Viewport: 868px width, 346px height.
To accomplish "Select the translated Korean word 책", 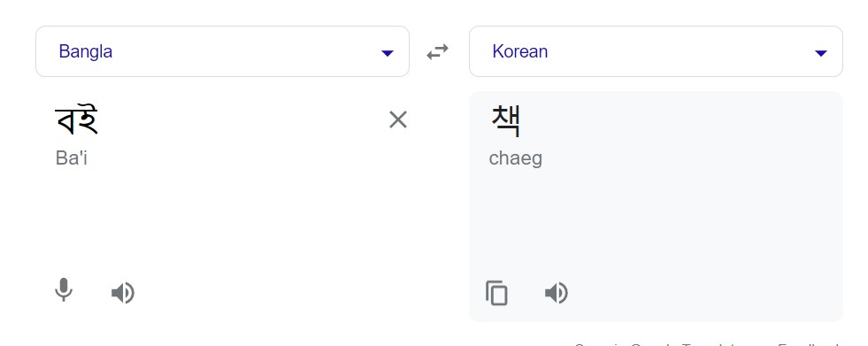I will pyautogui.click(x=505, y=120).
